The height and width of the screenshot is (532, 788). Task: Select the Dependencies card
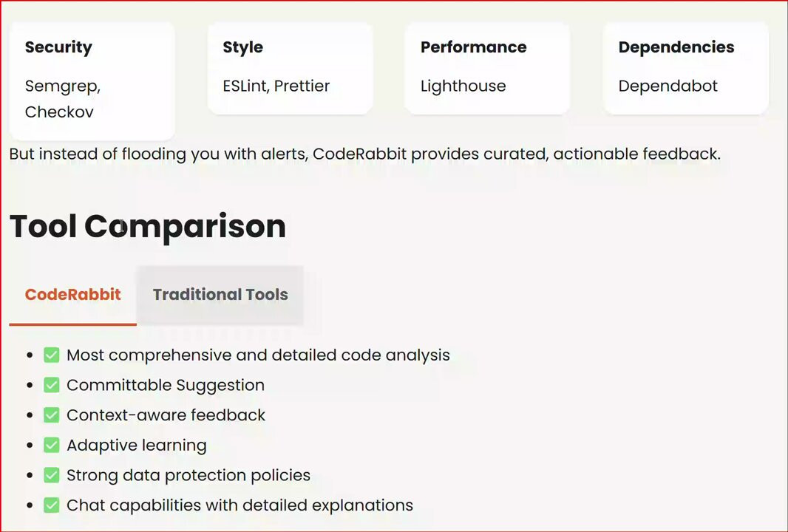tap(686, 68)
